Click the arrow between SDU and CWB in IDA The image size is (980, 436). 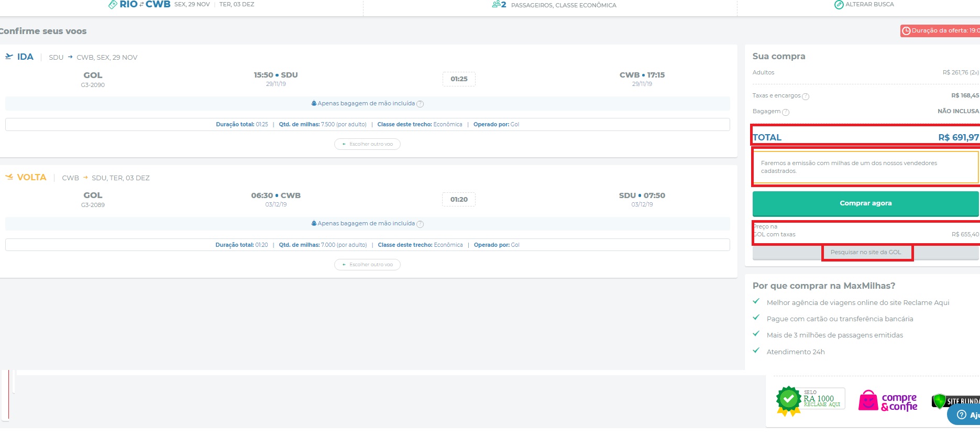pos(70,57)
